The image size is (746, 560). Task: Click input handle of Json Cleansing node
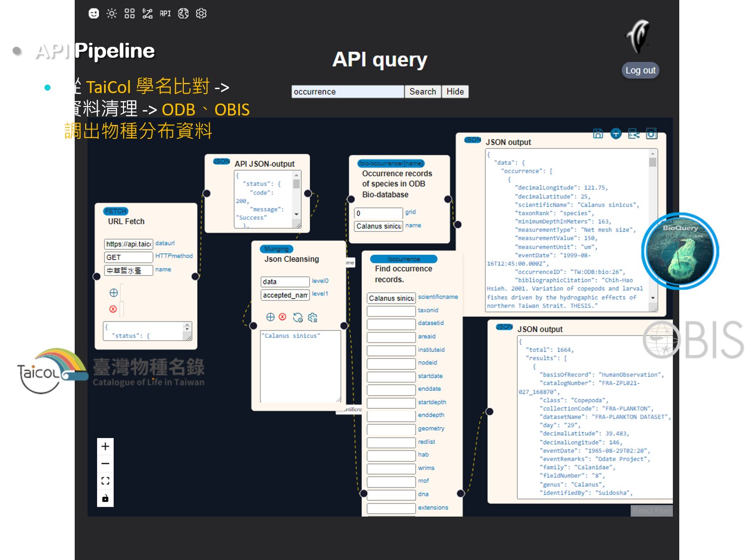point(253,326)
